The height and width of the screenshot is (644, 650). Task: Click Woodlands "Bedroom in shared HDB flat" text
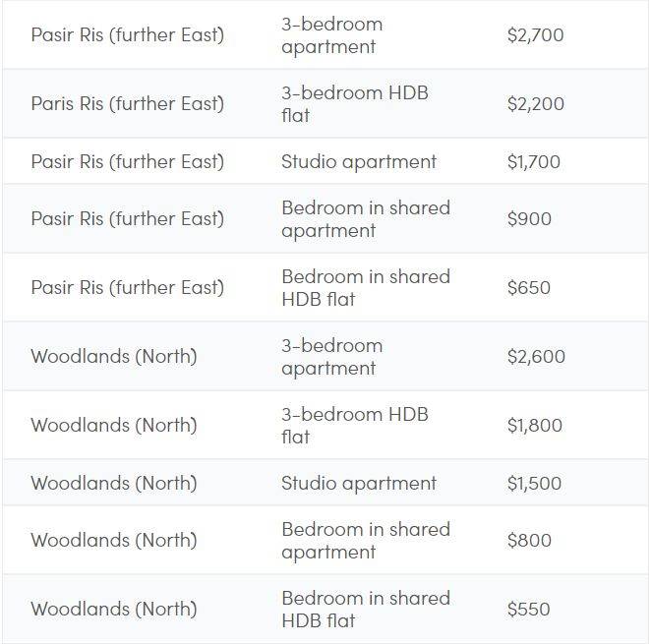[x=365, y=610]
